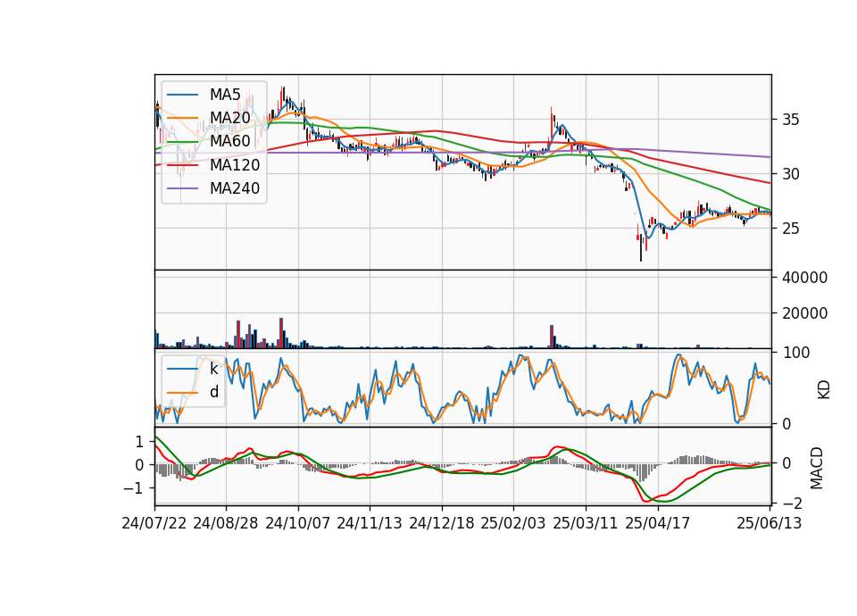Click the MACD axis label
The image size is (857, 616).
816,468
